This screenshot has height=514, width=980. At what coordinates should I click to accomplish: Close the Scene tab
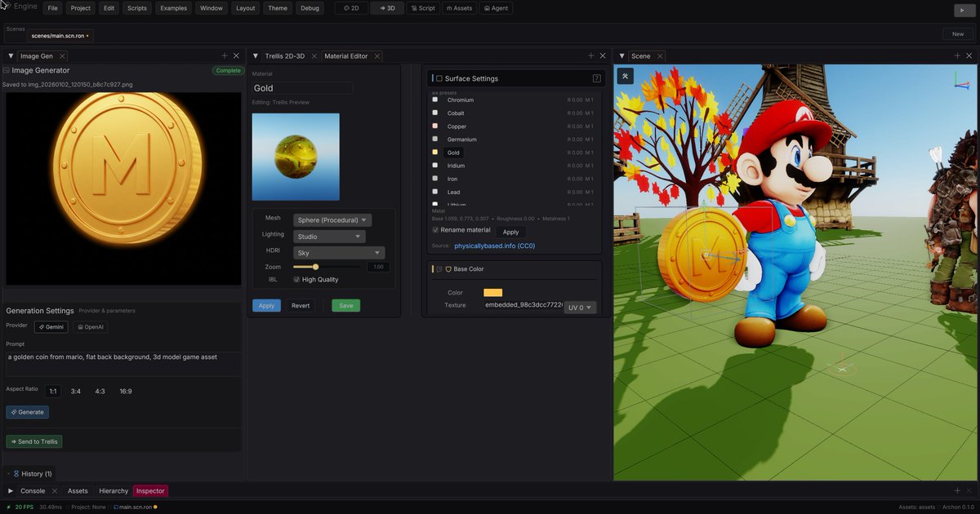(659, 56)
